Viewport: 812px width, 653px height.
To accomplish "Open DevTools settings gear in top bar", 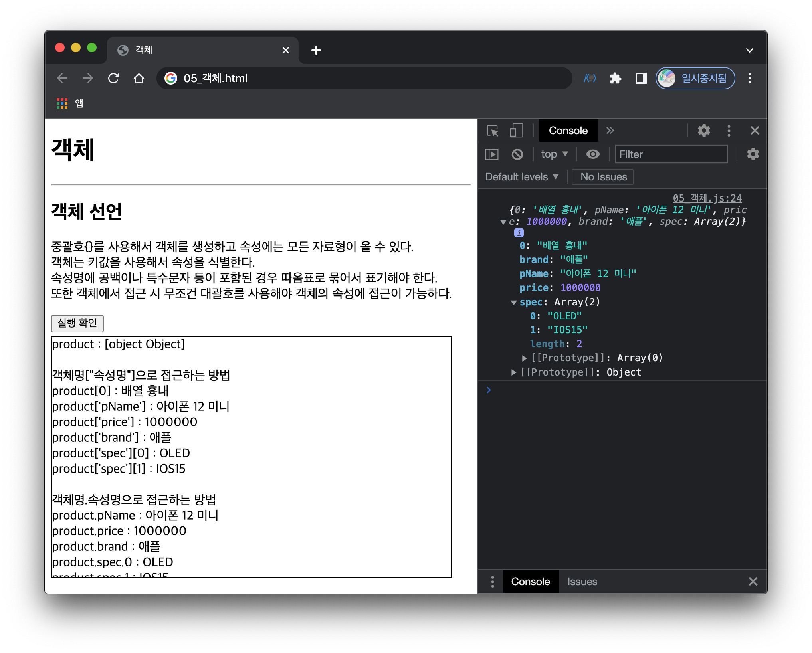I will tap(704, 131).
